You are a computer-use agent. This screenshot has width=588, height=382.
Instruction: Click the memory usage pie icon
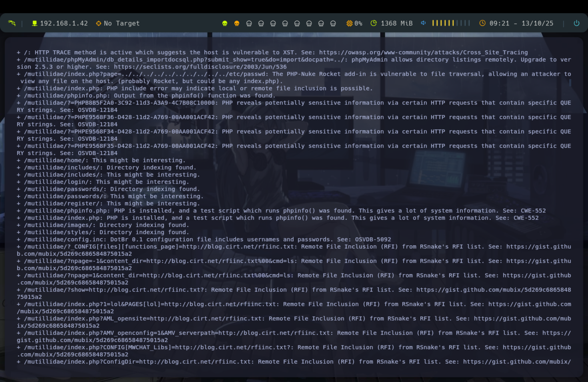coord(374,23)
